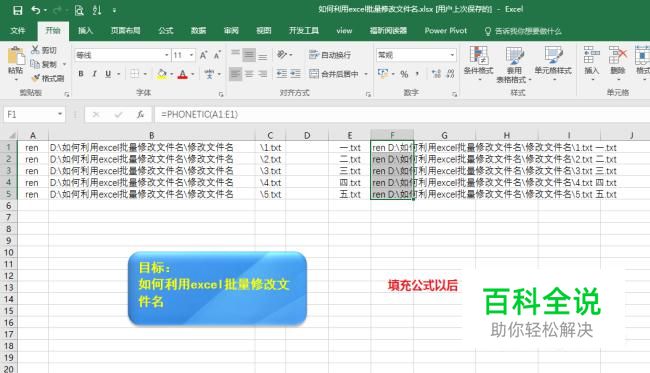This screenshot has width=650, height=373.
Task: Open number group dialog launcher
Action: point(455,95)
